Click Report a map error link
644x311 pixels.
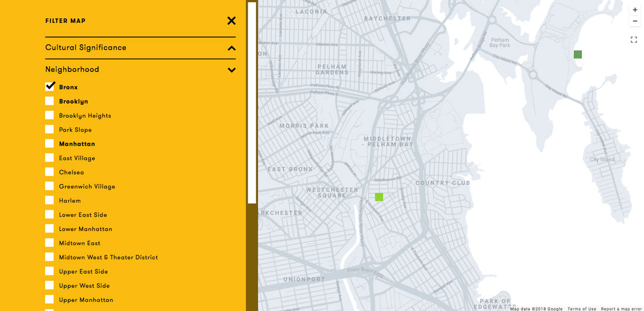(x=621, y=309)
